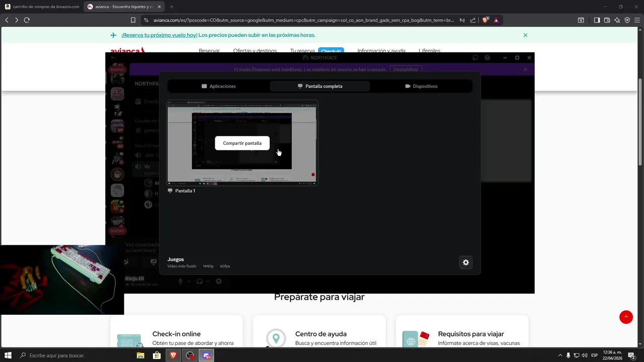The height and width of the screenshot is (362, 644).
Task: Go forward in the browser
Action: (x=17, y=20)
